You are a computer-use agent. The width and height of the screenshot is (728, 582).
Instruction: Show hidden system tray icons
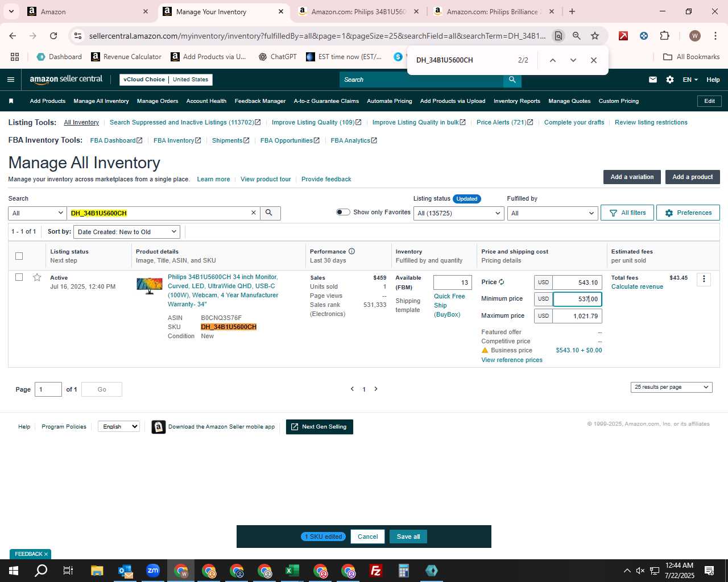click(x=627, y=571)
